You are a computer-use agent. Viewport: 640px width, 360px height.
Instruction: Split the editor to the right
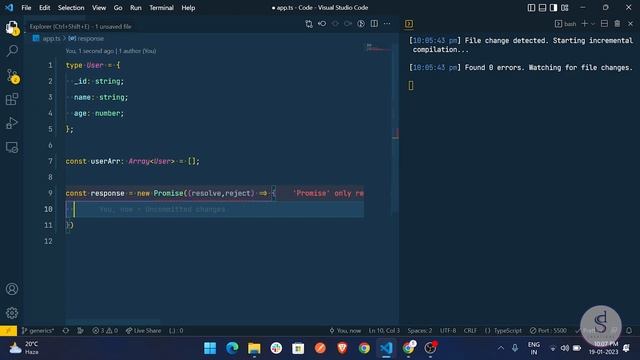click(x=374, y=24)
